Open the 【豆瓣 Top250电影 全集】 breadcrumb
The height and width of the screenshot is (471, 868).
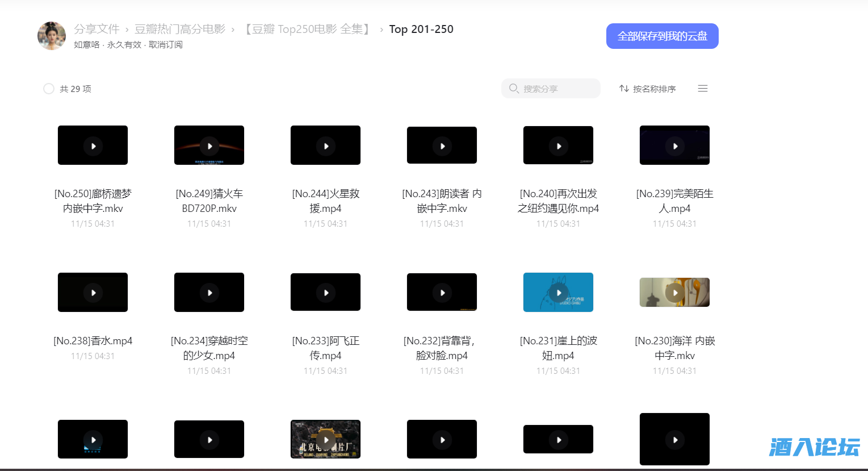pyautogui.click(x=308, y=29)
